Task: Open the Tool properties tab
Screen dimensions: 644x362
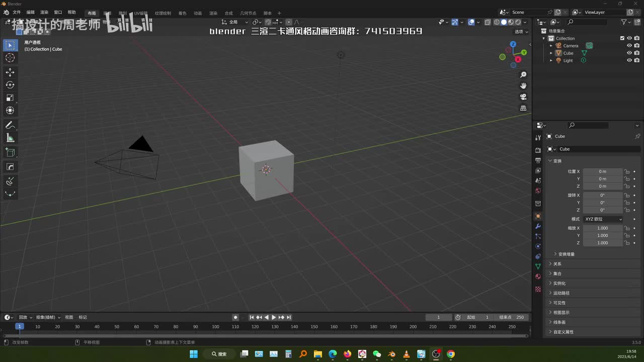Action: (x=538, y=137)
